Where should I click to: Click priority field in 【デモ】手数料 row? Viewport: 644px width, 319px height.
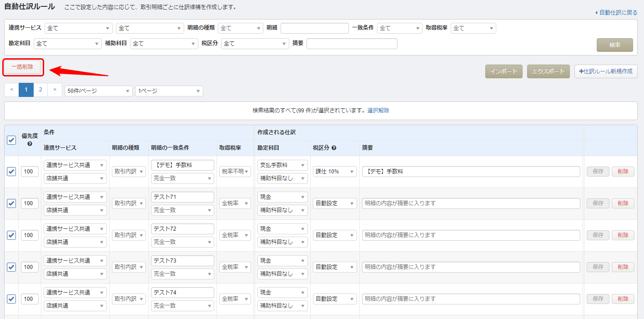click(x=30, y=172)
